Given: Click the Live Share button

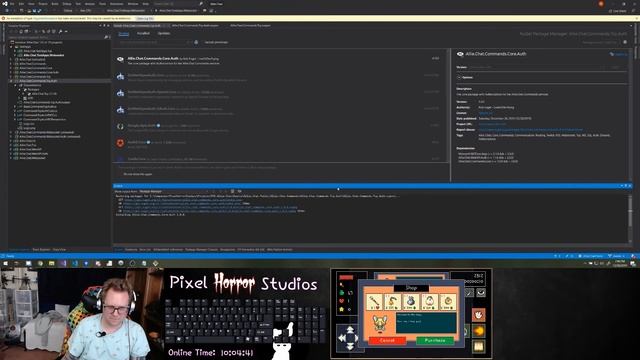Looking at the screenshot, I should pyautogui.click(x=617, y=11).
